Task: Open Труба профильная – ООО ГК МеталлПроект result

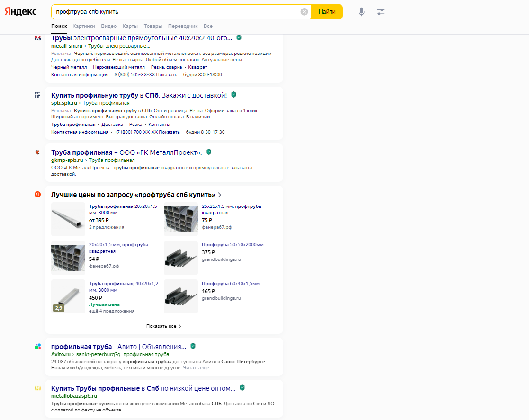Action: pos(126,152)
